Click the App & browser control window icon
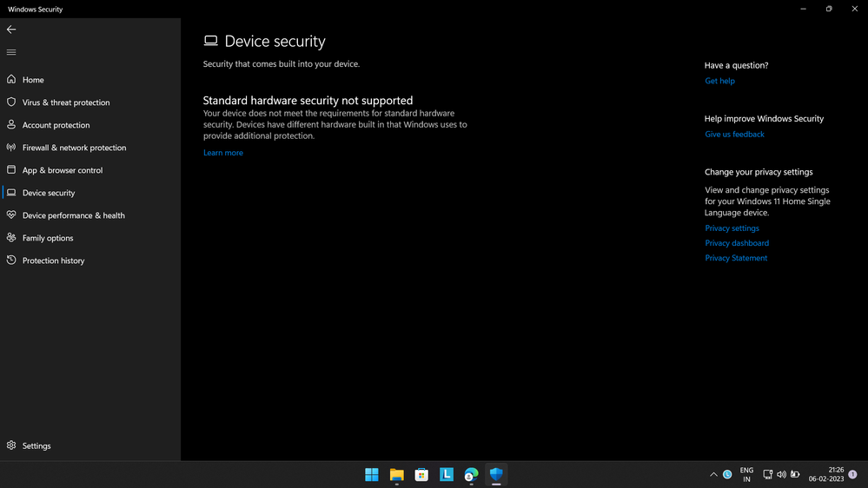Viewport: 868px width, 488px height. 11,170
